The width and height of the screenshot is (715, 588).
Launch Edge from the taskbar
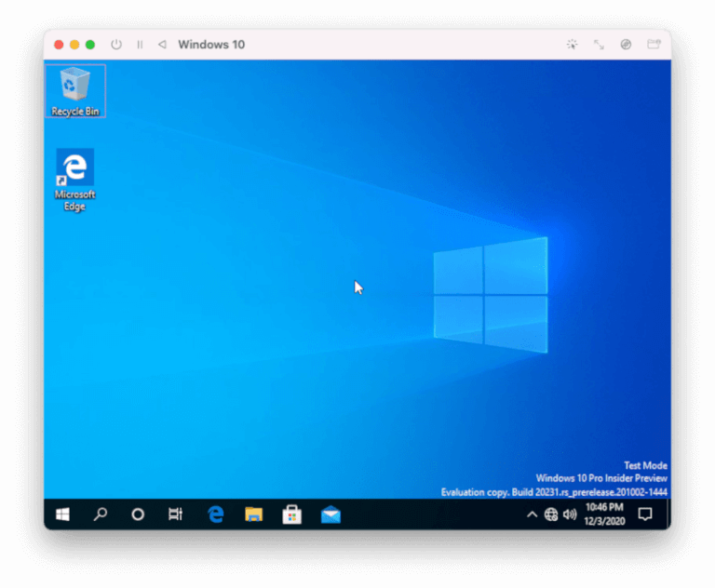[216, 514]
